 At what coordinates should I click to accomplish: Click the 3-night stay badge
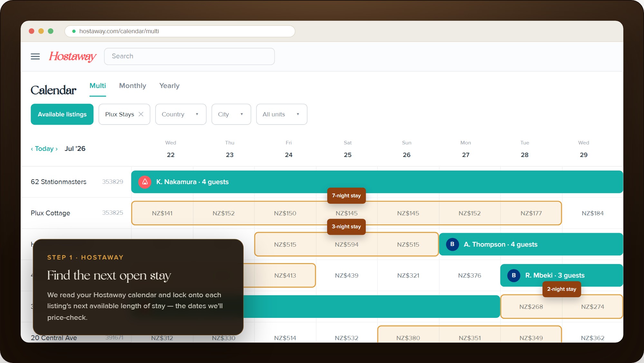click(x=346, y=227)
